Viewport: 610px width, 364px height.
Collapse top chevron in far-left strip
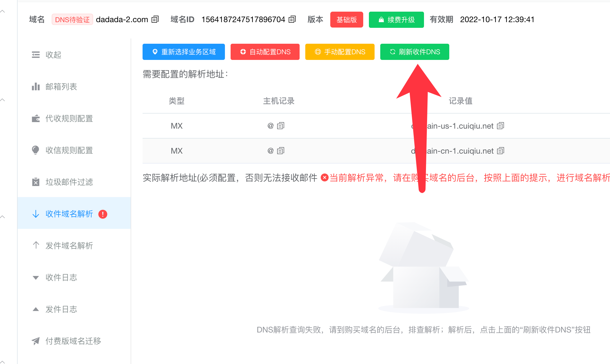pyautogui.click(x=3, y=12)
